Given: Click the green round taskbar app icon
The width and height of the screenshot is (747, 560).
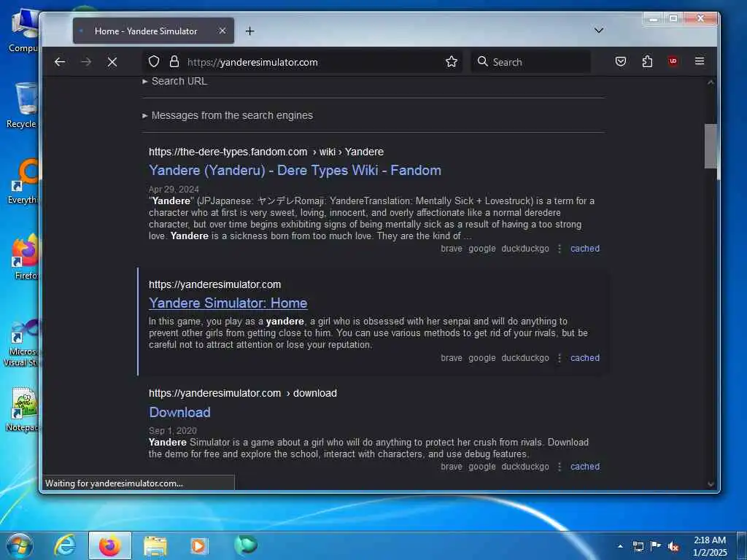Looking at the screenshot, I should 245,545.
